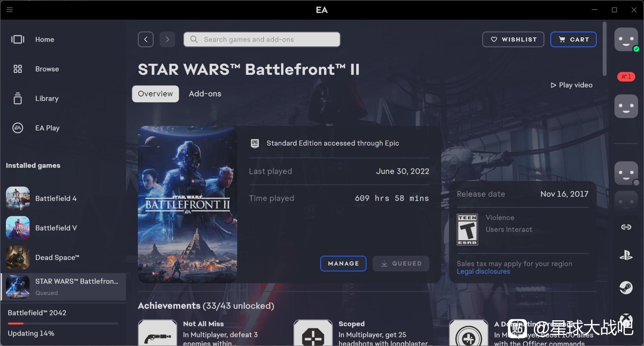Switch to the Add-ons tab
644x346 pixels.
pos(205,94)
